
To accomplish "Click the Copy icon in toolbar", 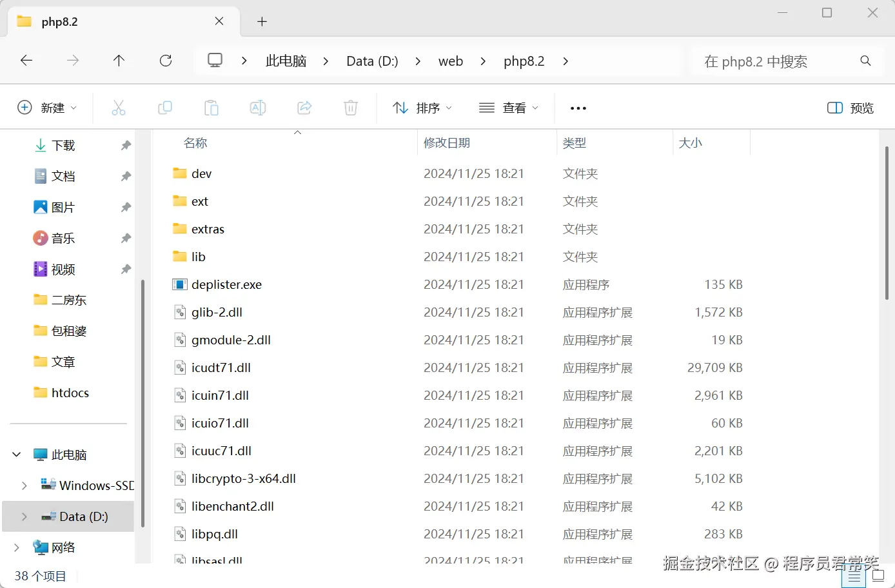I will [x=165, y=108].
